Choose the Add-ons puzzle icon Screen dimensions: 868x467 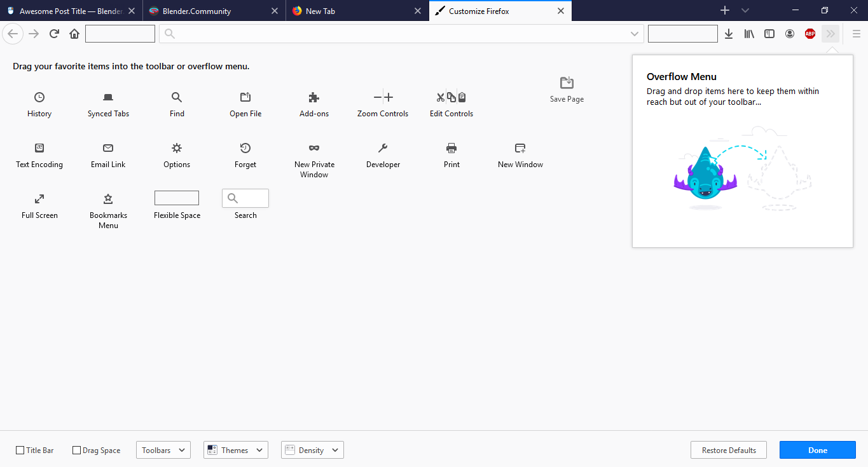pos(314,97)
